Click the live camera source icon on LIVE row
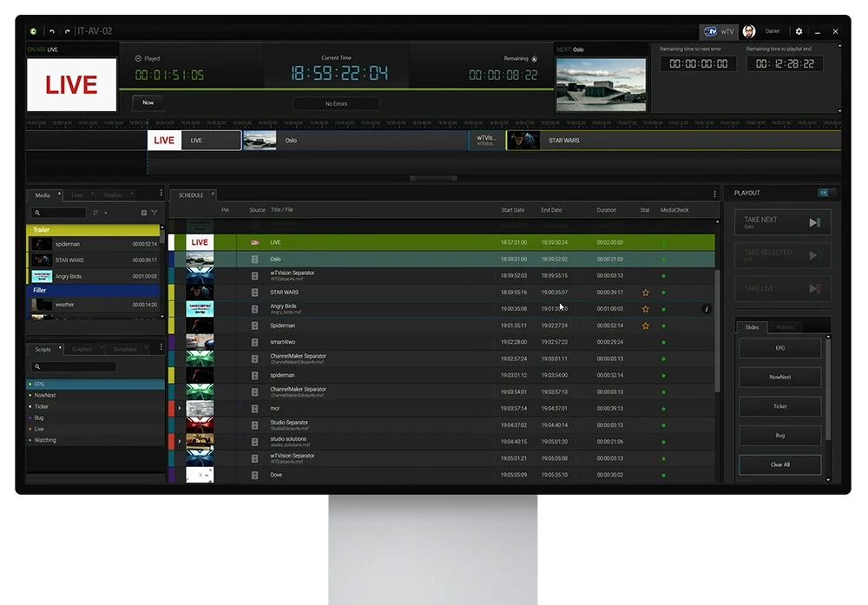 coord(254,242)
